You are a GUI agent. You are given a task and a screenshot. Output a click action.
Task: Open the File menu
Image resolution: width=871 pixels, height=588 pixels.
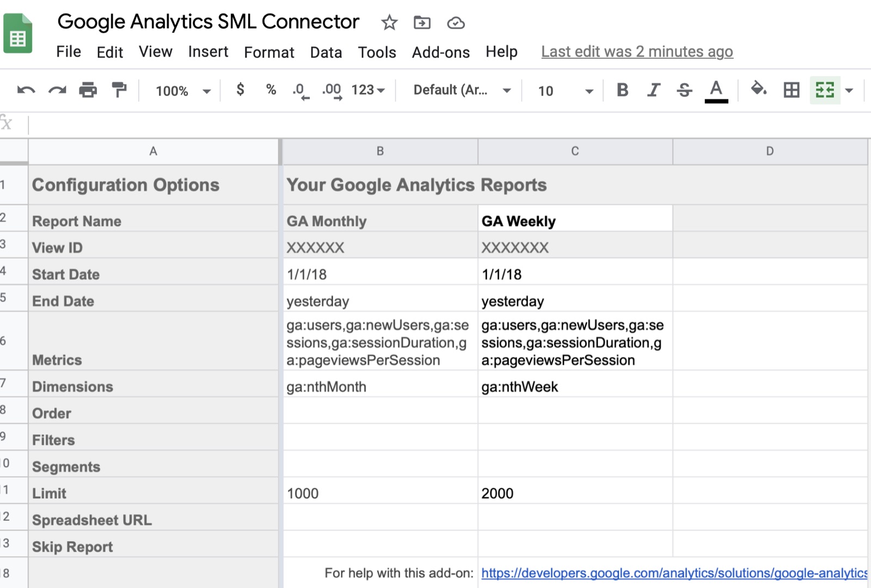click(69, 52)
